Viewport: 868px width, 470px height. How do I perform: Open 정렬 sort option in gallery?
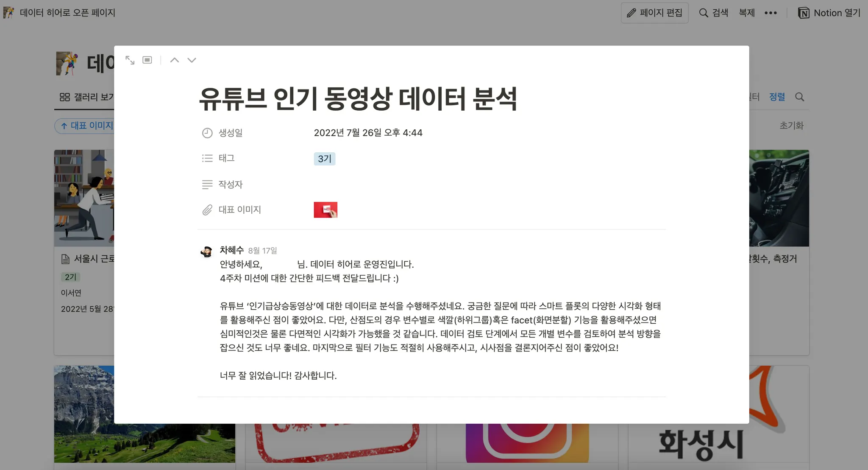coord(777,97)
